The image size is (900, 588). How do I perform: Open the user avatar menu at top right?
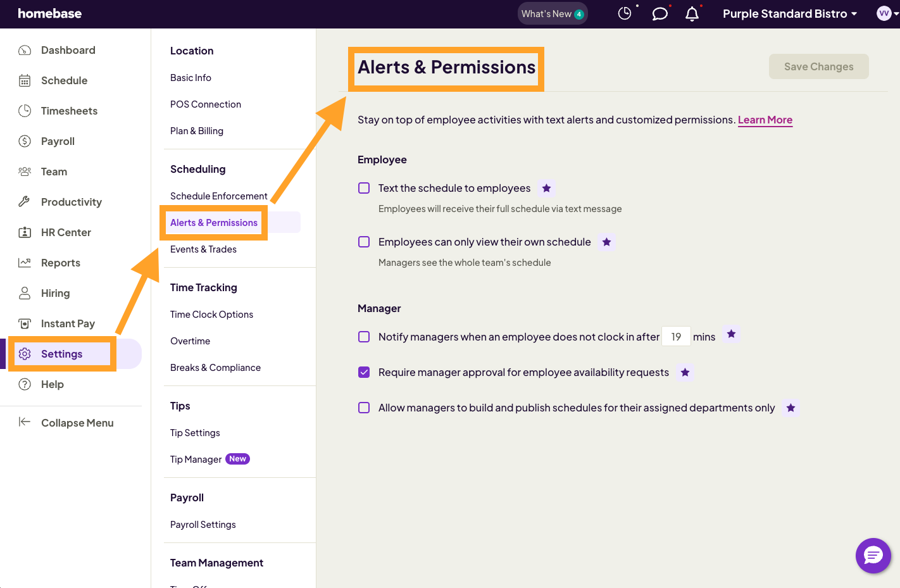pyautogui.click(x=884, y=13)
